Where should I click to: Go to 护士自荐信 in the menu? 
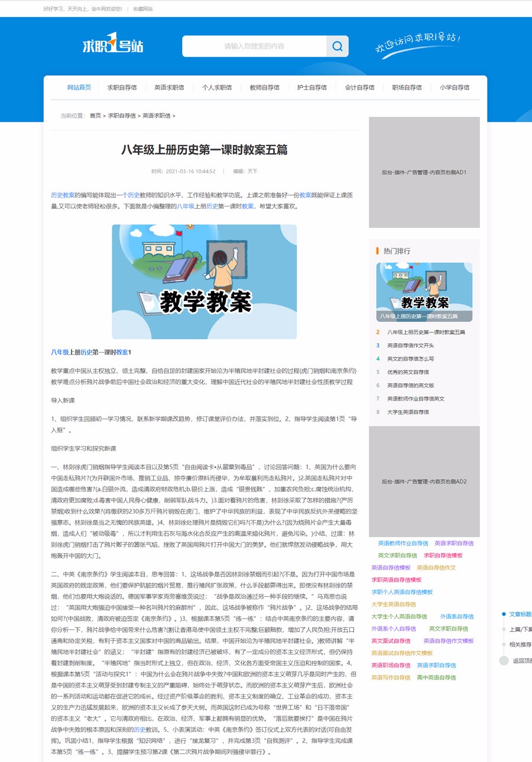click(312, 88)
